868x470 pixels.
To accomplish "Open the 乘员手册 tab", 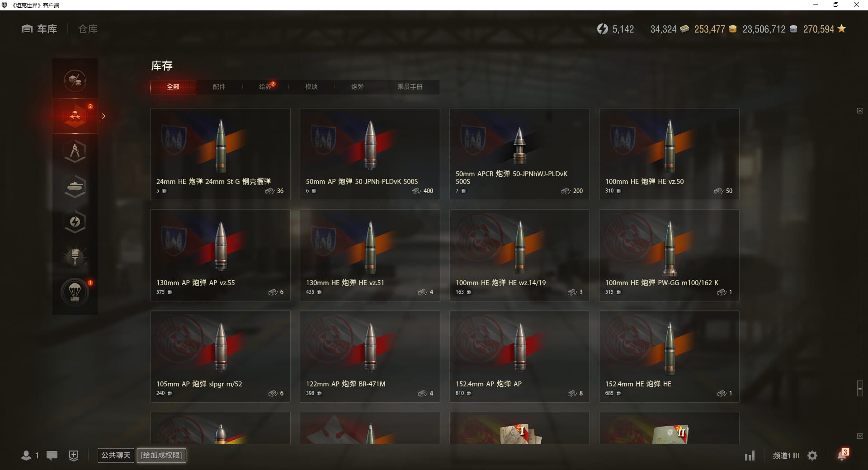I will 410,87.
